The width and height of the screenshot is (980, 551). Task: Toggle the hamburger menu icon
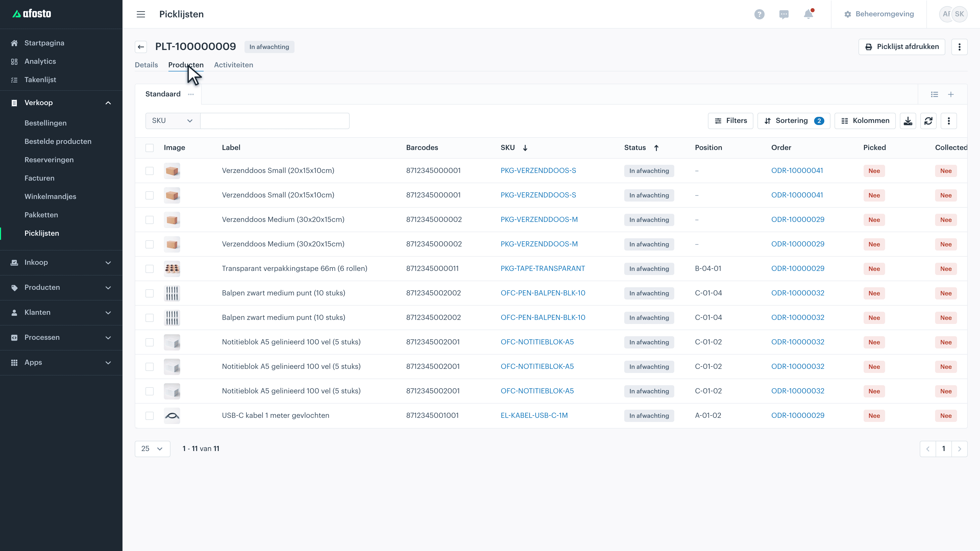click(x=141, y=14)
